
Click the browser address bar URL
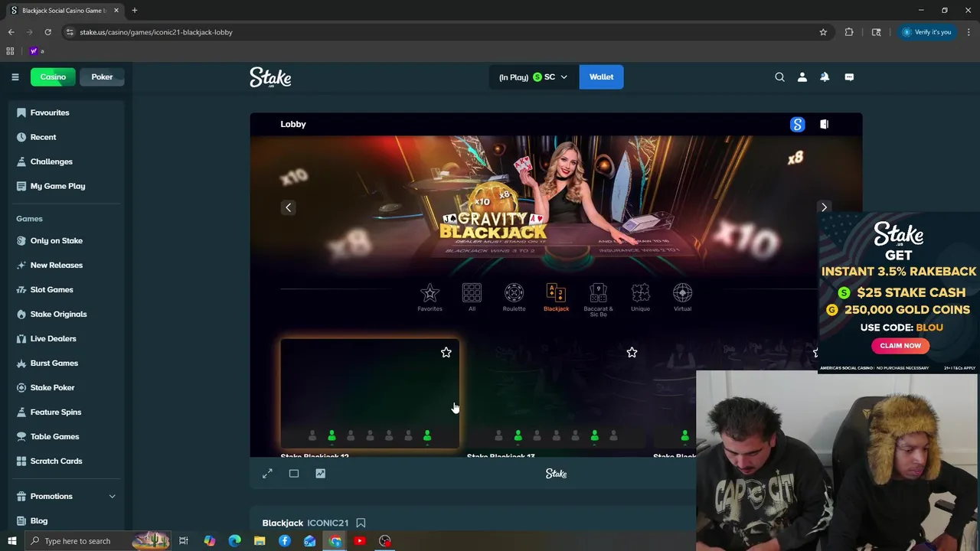(x=156, y=32)
